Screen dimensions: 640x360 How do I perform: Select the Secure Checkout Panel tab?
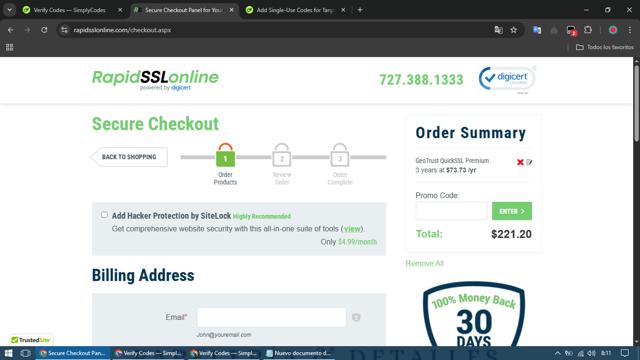coord(183,10)
